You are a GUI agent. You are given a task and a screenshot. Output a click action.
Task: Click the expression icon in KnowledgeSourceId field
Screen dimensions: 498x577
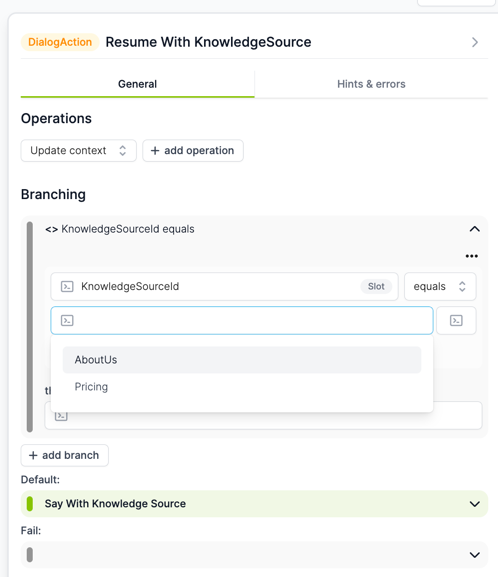(67, 286)
